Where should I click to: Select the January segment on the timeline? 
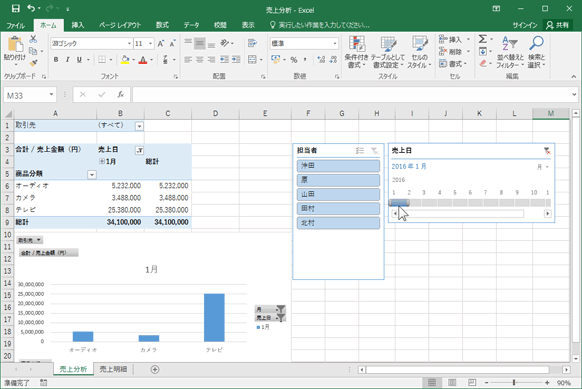399,203
